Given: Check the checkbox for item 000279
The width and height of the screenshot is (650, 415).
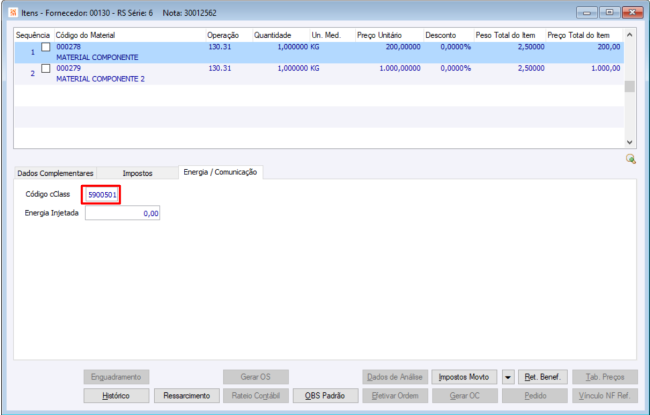Looking at the screenshot, I should (x=46, y=68).
